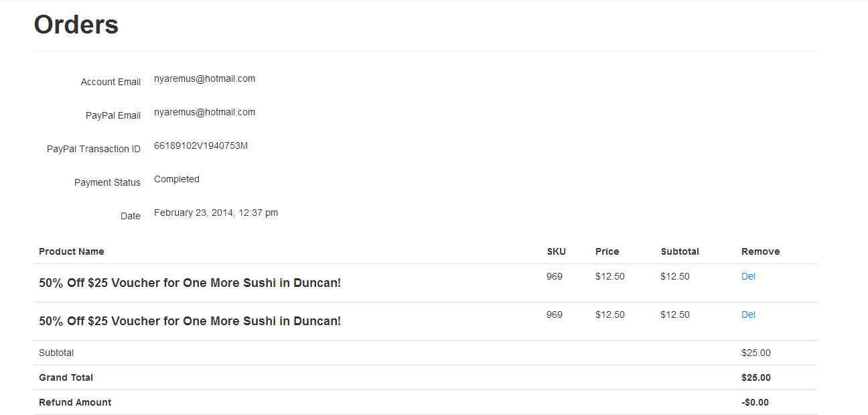
Task: Select PayPal Transaction ID 66189102V1940753M
Action: [x=201, y=145]
